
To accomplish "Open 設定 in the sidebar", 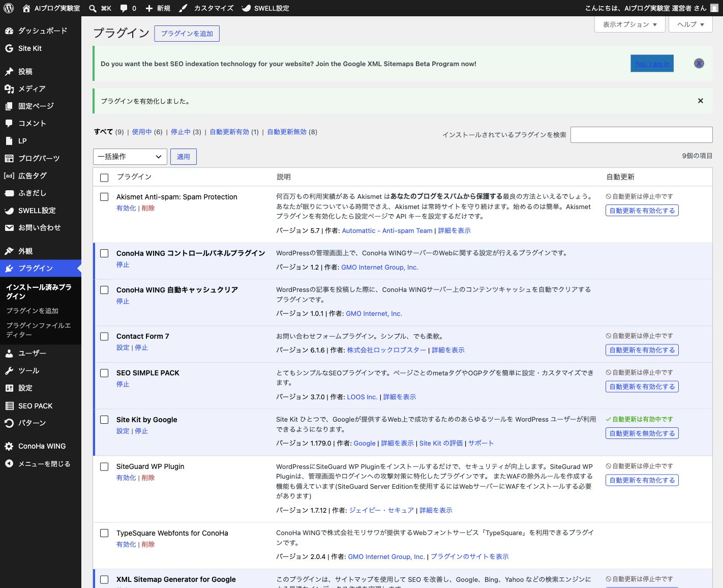I will [41, 388].
